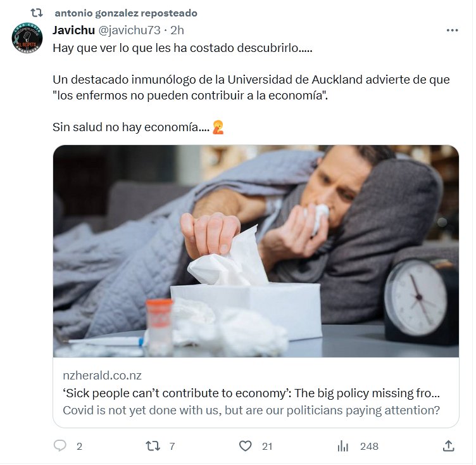476x465 pixels.
Task: Open the three-dot more options menu
Action: [452, 30]
